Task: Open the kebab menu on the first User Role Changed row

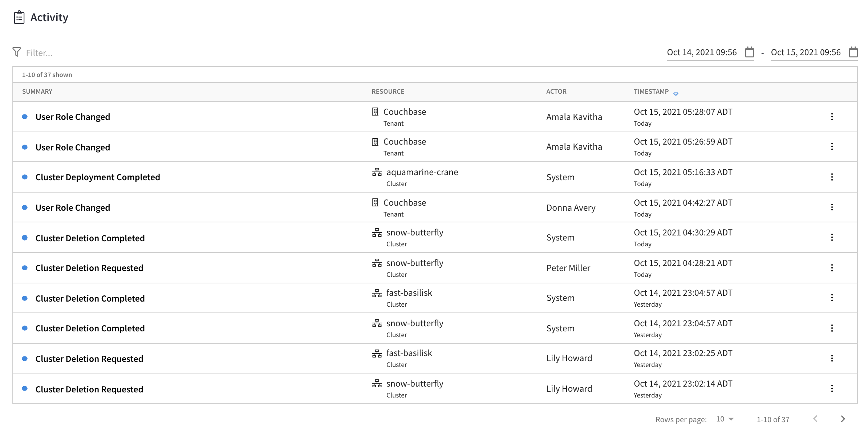Action: pos(832,117)
